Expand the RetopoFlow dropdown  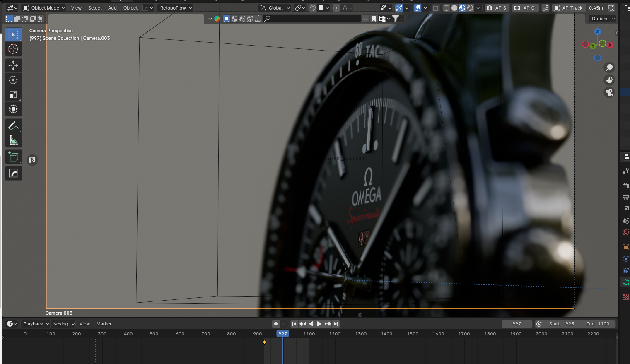(x=176, y=8)
